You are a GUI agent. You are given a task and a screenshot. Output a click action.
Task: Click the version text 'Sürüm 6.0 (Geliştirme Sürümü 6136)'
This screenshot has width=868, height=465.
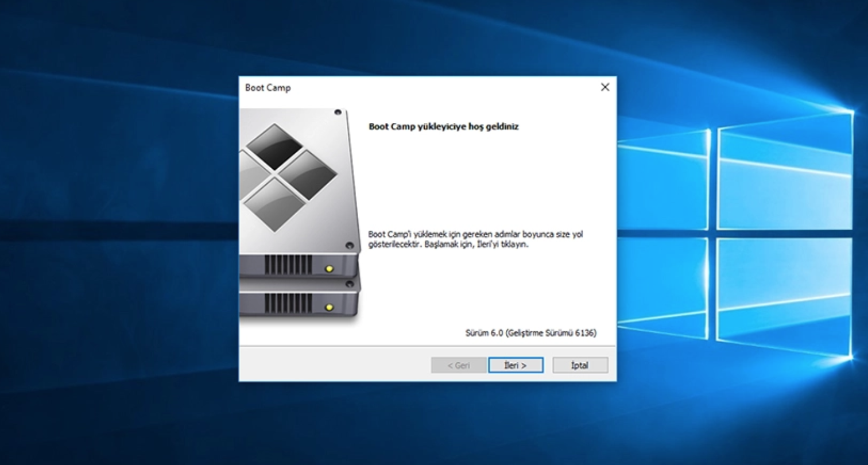click(531, 333)
